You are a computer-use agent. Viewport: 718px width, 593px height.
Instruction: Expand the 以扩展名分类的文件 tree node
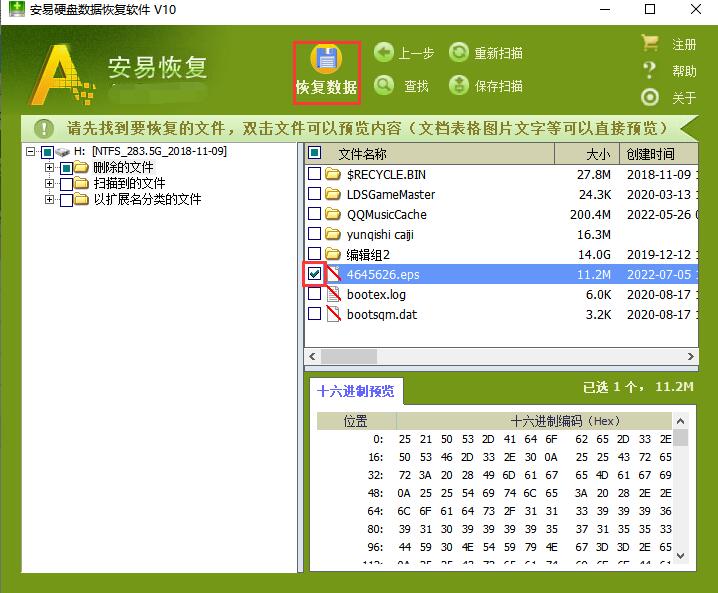click(49, 200)
